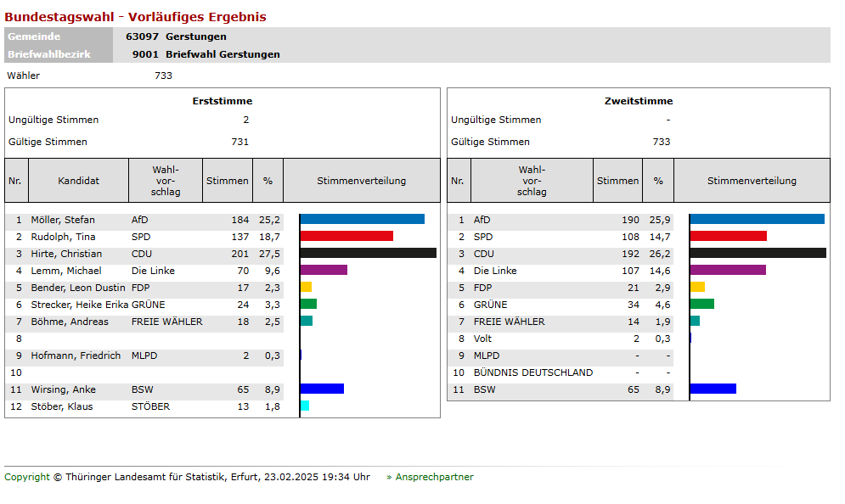The width and height of the screenshot is (845, 504).
Task: Click the Bundestagswahl Vorläufiges Ergebnis heading
Action: click(135, 17)
